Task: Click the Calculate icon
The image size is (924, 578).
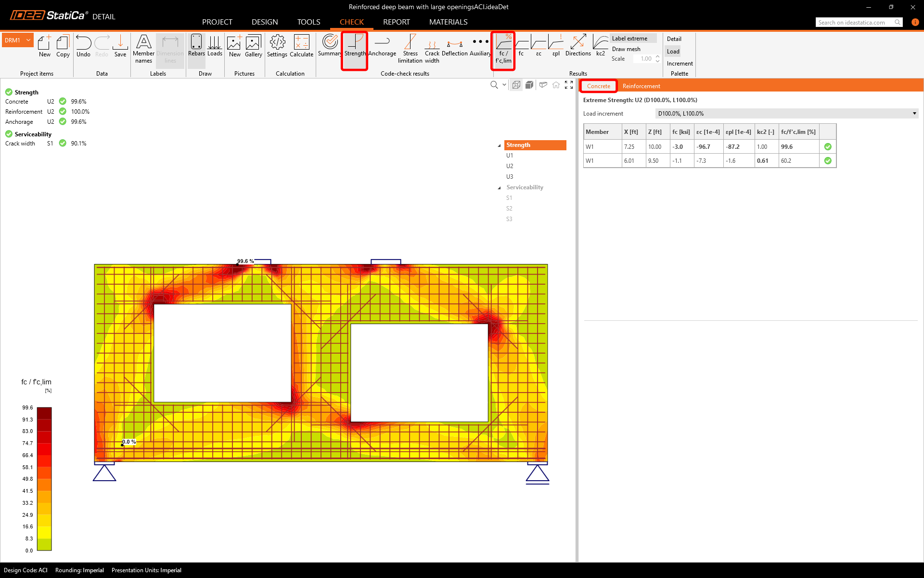Action: pos(301,46)
